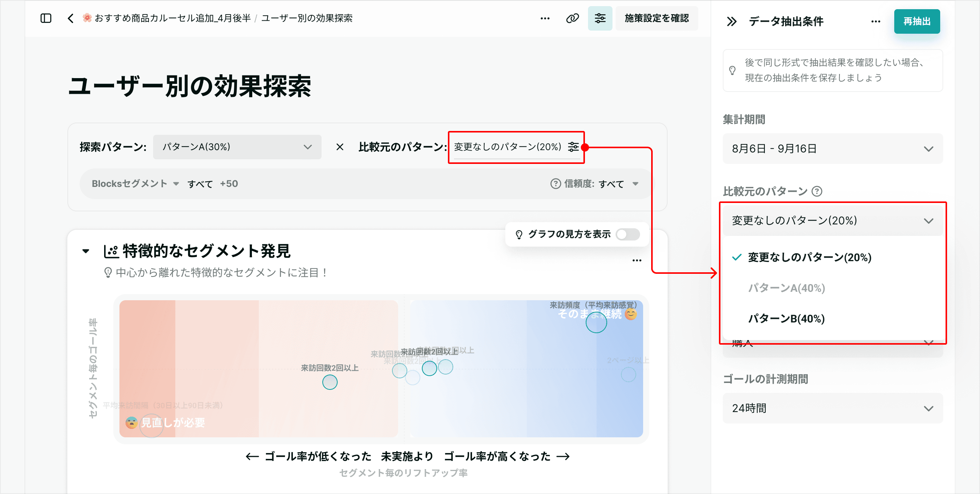Open the 探索パターン dropdown パターンA(30%)
Image resolution: width=980 pixels, height=494 pixels.
click(x=237, y=147)
